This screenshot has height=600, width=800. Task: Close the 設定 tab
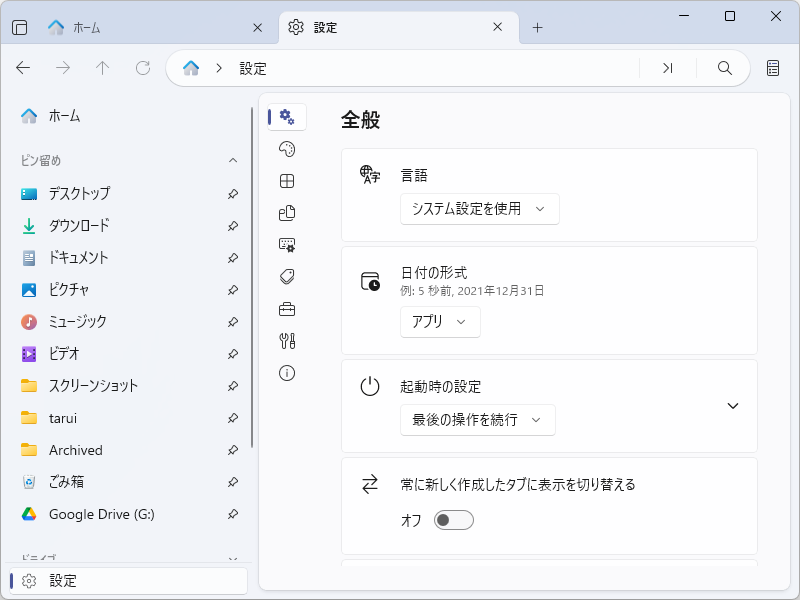point(497,27)
